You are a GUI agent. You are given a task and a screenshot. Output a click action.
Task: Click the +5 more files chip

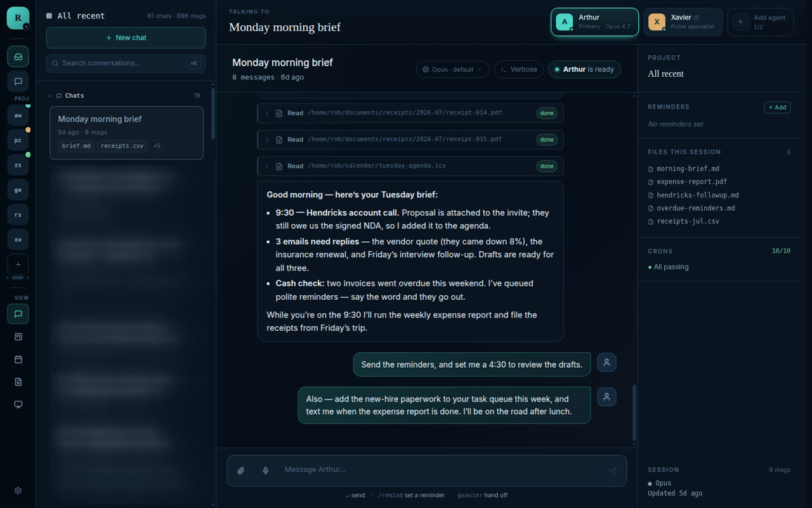pos(157,146)
